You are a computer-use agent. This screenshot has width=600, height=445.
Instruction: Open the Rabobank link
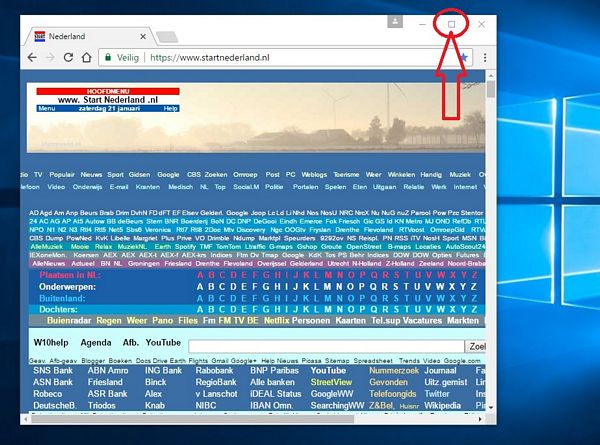214,370
